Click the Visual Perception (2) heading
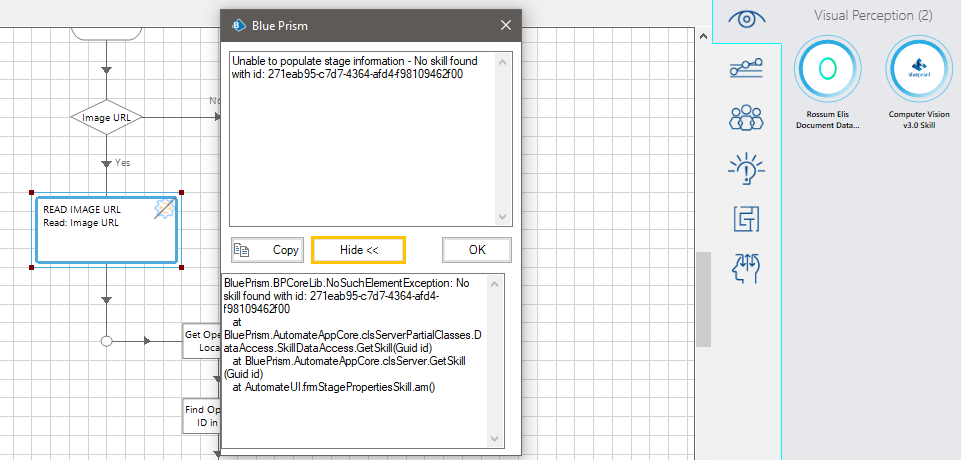 pos(873,16)
